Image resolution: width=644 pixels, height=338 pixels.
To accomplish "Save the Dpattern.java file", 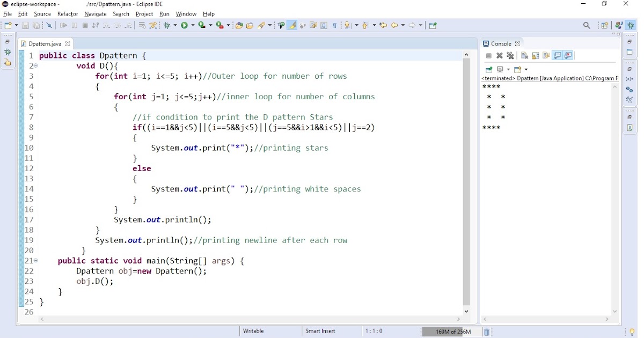I will (25, 25).
